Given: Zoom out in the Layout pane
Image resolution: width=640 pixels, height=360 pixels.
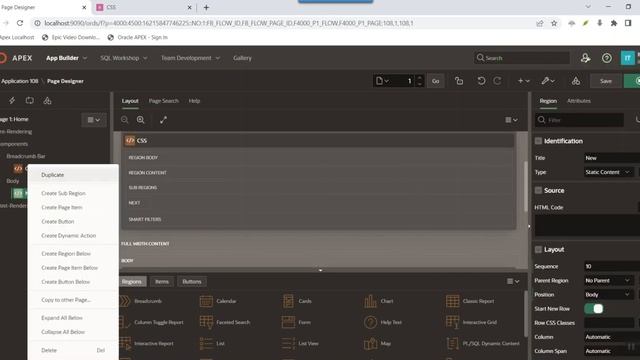Looking at the screenshot, I should [124, 120].
